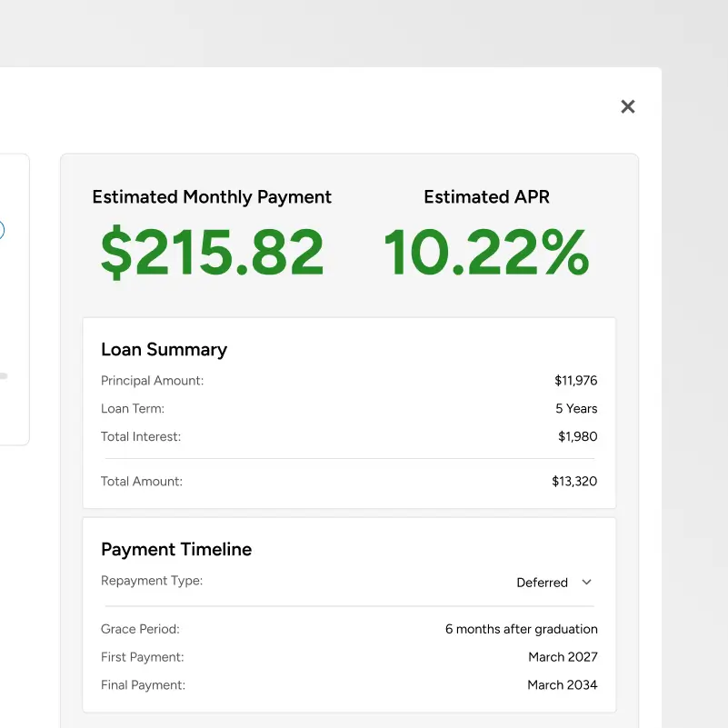Close the loan estimate dialog
728x728 pixels.
pos(627,106)
